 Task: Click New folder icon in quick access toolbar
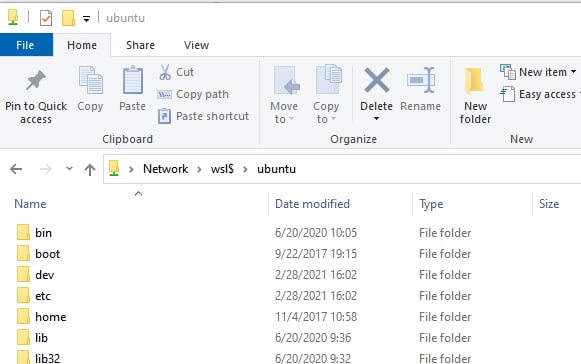tap(68, 18)
